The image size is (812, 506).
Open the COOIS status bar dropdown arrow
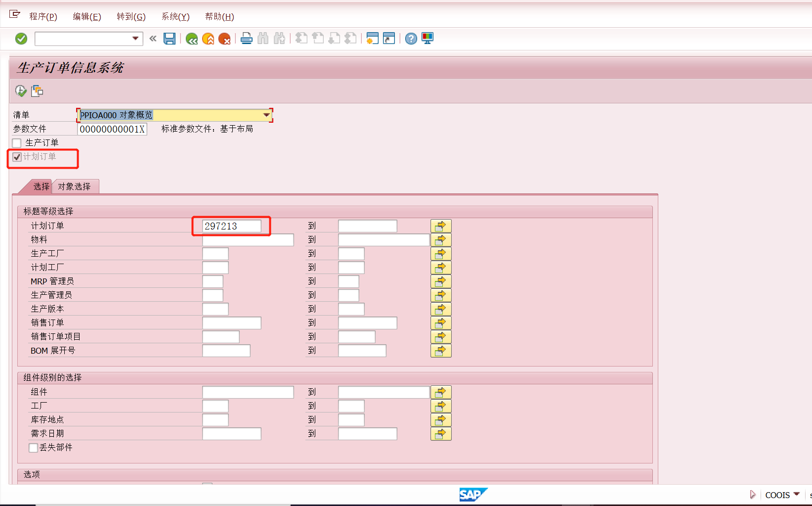point(796,494)
